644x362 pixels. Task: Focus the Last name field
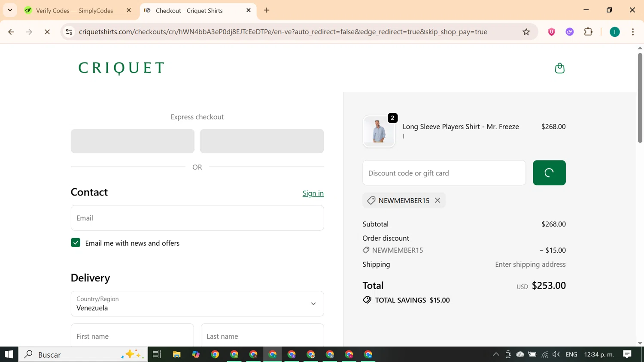pyautogui.click(x=262, y=336)
